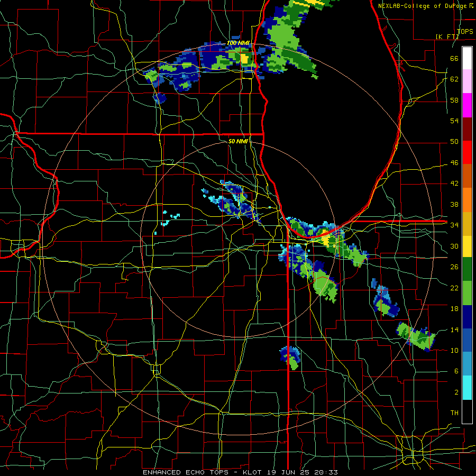Select the light green legend swatch
This screenshot has height=476, width=476.
pyautogui.click(x=467, y=293)
